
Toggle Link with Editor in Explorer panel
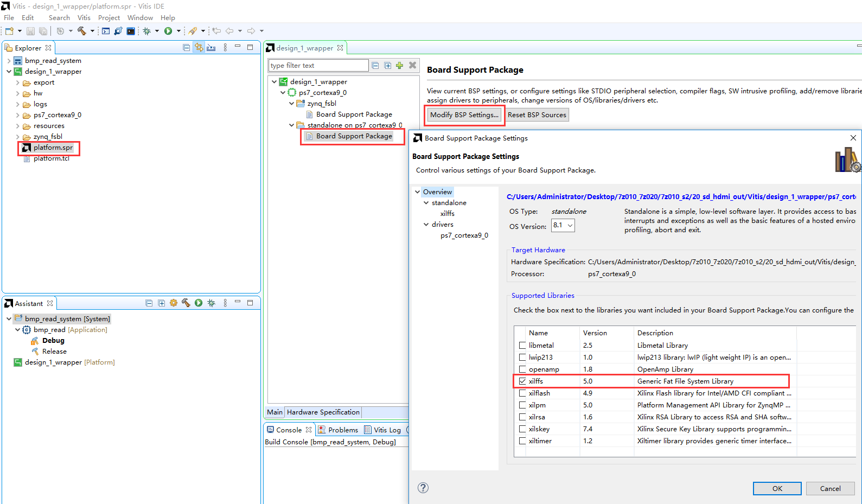pyautogui.click(x=199, y=48)
